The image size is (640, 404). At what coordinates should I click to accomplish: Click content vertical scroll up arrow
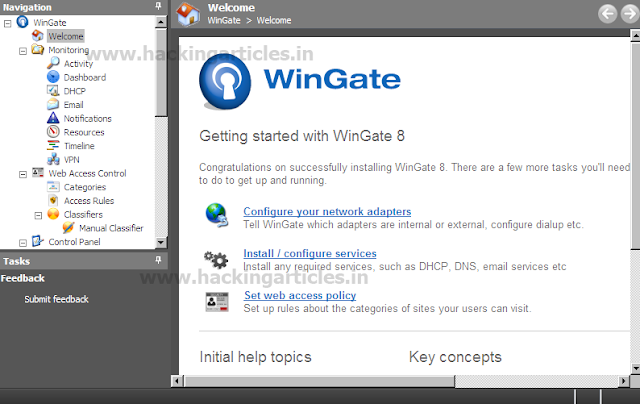pos(635,36)
